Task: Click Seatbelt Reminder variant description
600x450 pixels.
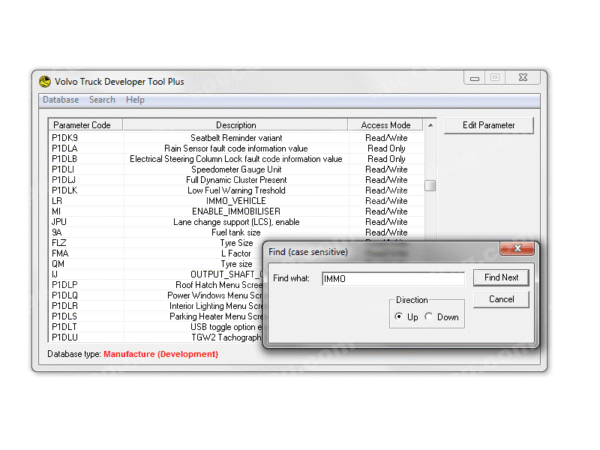Action: tap(236, 138)
